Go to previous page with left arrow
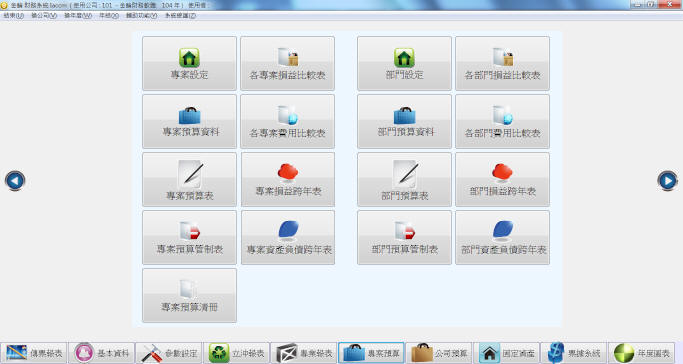Screen dimensions: 683x364 tap(15, 180)
